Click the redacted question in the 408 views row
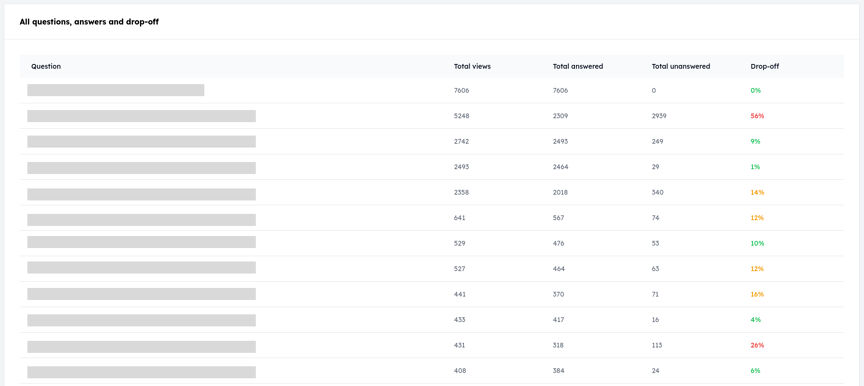This screenshot has height=386, width=864. tap(142, 372)
